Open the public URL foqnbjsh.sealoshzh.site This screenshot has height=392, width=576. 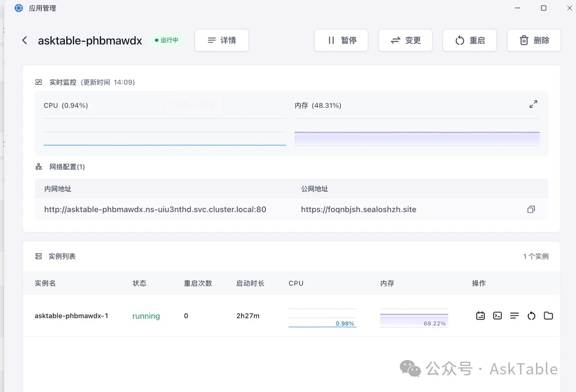(359, 209)
